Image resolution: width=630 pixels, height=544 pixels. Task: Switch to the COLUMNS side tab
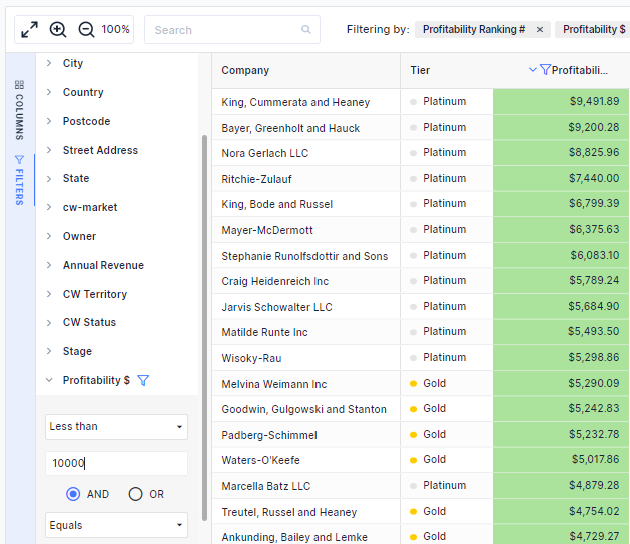click(x=19, y=110)
